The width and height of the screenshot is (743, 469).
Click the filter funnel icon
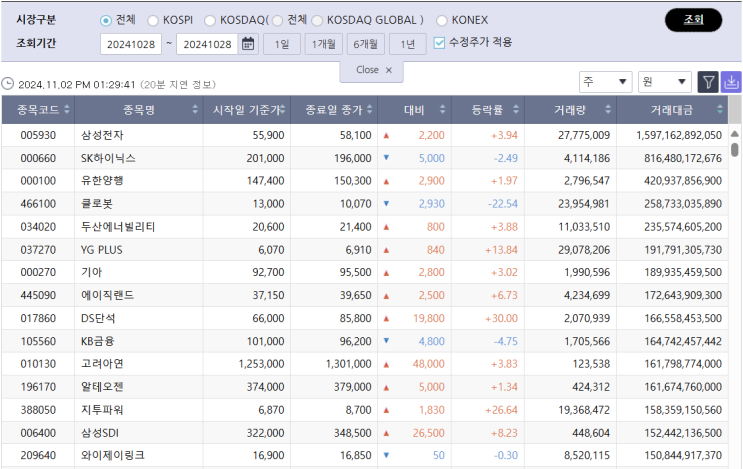click(708, 82)
